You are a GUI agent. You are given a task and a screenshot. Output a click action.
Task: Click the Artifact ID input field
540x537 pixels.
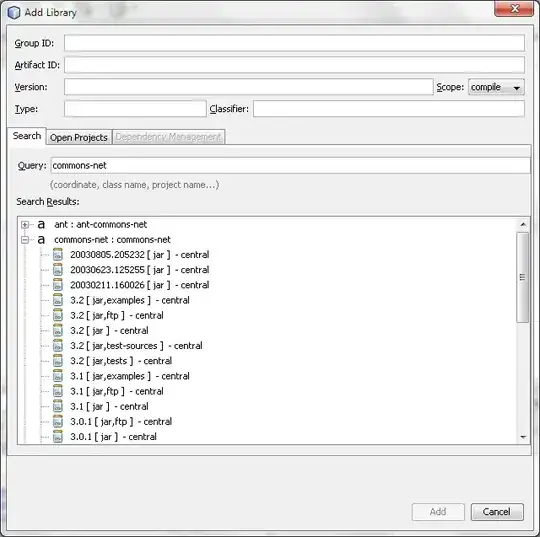tap(294, 65)
